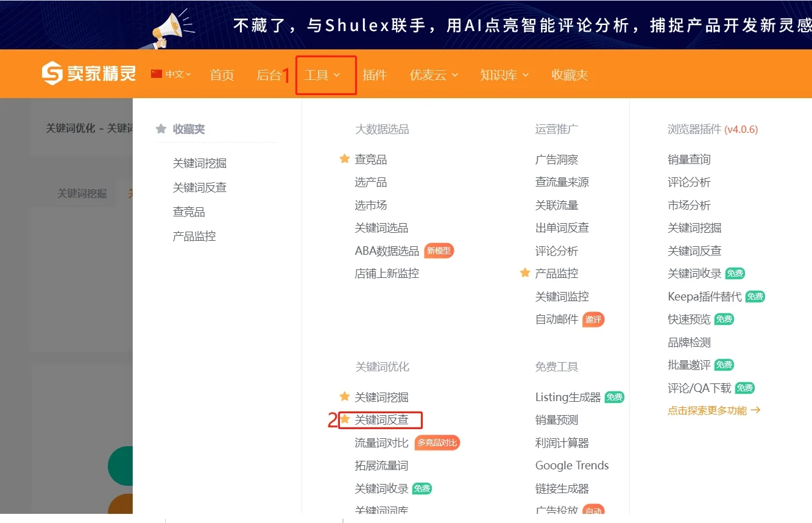Click the 新模型 badge beside ABA数据选品
The image size is (812, 523).
coord(439,251)
